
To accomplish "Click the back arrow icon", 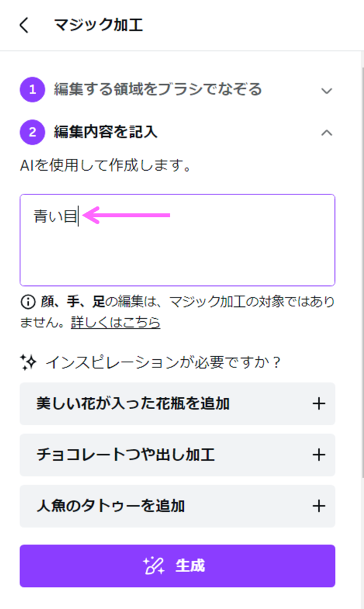I will [x=24, y=26].
